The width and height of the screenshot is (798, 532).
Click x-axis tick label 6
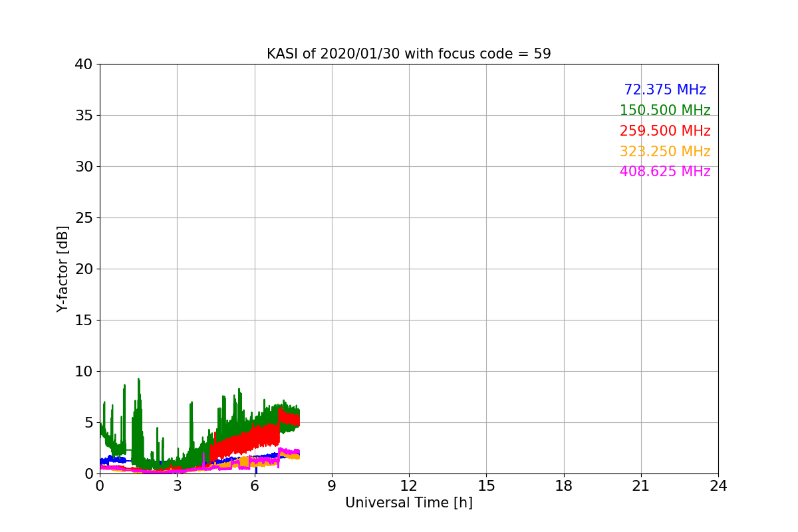255,486
